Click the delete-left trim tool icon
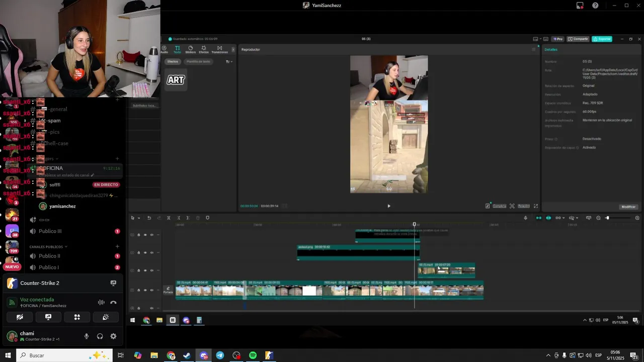The height and width of the screenshot is (362, 644). [x=179, y=218]
